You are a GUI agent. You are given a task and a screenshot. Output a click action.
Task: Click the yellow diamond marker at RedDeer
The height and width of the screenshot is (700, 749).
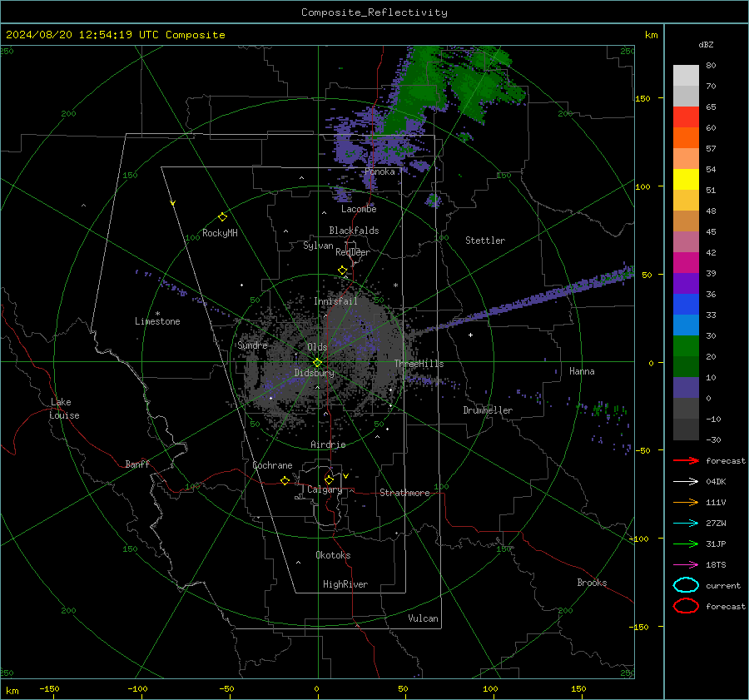(x=343, y=270)
